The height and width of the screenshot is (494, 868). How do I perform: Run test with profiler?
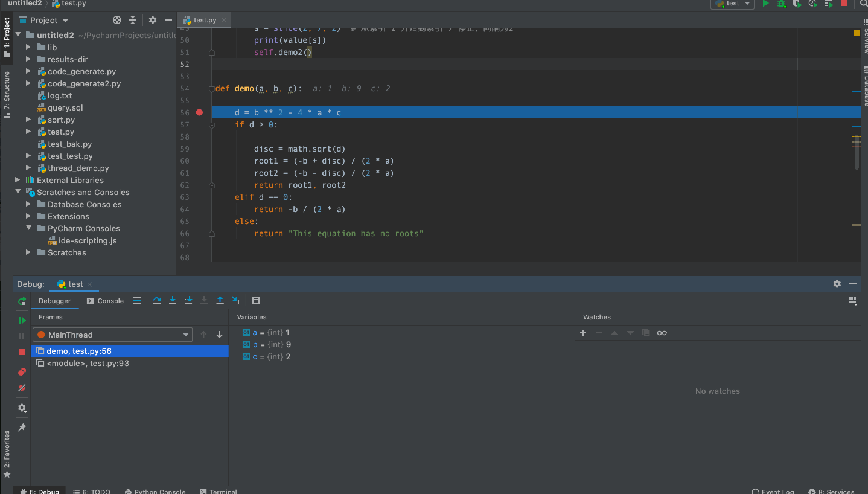pos(813,4)
